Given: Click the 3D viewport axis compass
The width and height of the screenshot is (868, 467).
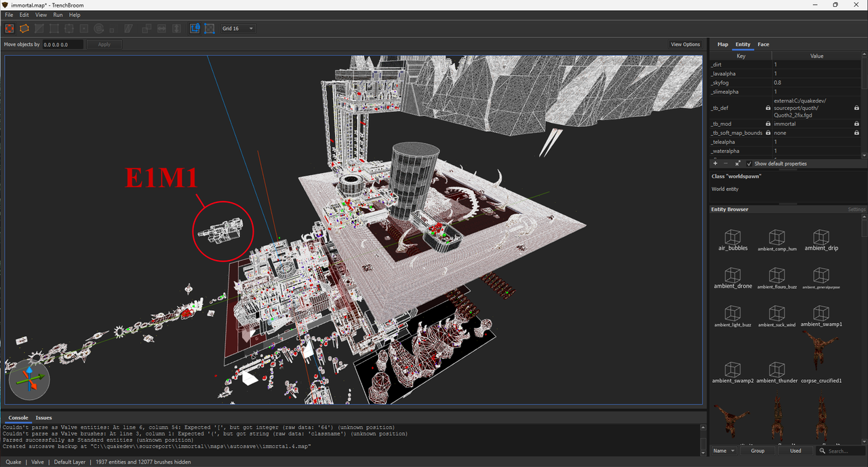Looking at the screenshot, I should pyautogui.click(x=29, y=378).
